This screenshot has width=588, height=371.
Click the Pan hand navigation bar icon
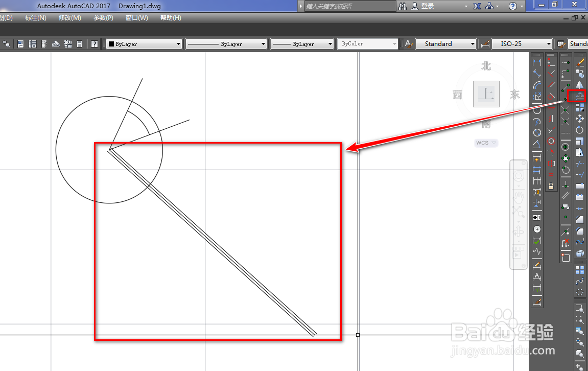[x=519, y=197]
